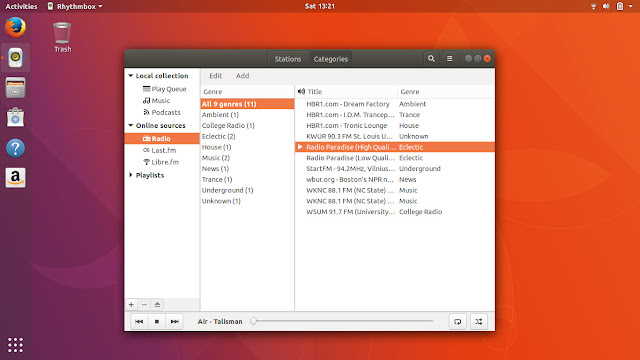Filter by Eclectic (2) genre
Image resolution: width=640 pixels, height=360 pixels.
[x=247, y=136]
